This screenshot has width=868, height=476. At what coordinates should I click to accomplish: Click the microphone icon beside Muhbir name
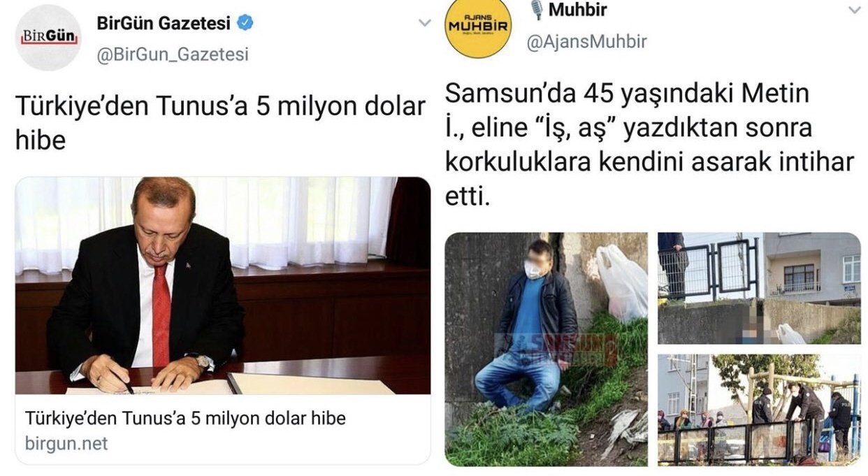click(x=537, y=9)
